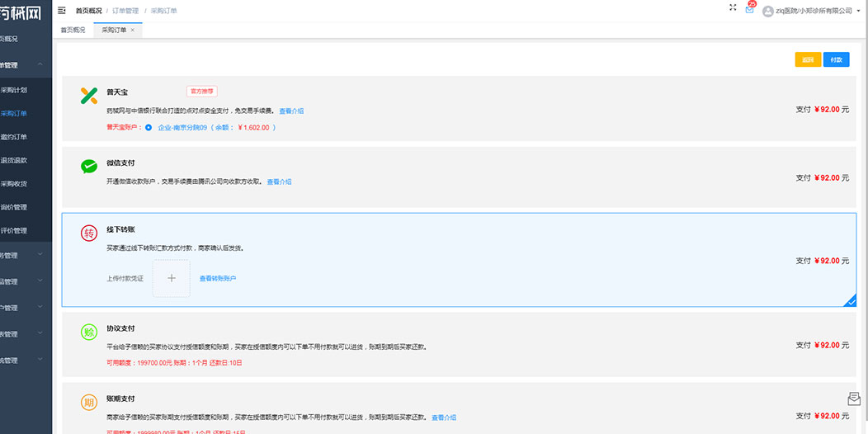Select the 线下转账 payment title

pos(120,229)
